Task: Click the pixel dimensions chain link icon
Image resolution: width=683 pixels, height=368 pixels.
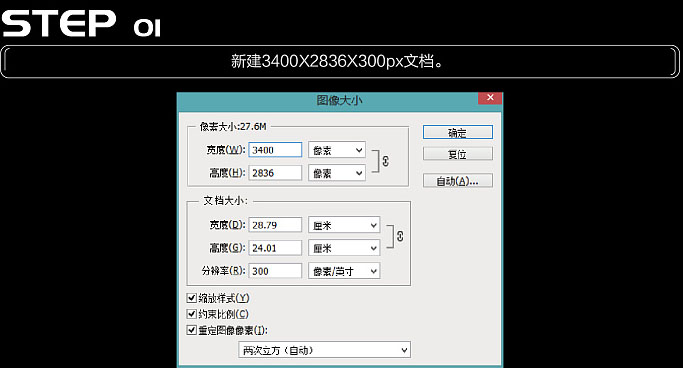Action: coord(385,161)
